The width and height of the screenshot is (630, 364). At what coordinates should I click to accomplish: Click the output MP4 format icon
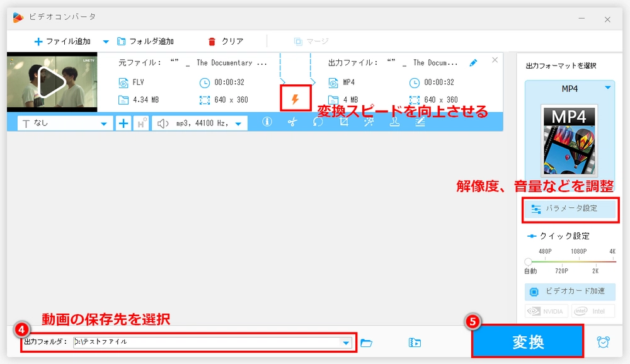point(333,82)
